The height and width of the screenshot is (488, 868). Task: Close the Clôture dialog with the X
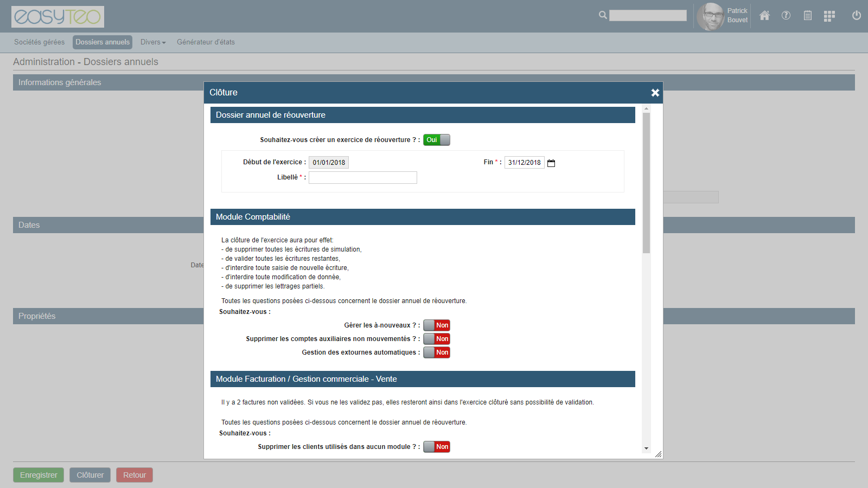click(655, 93)
